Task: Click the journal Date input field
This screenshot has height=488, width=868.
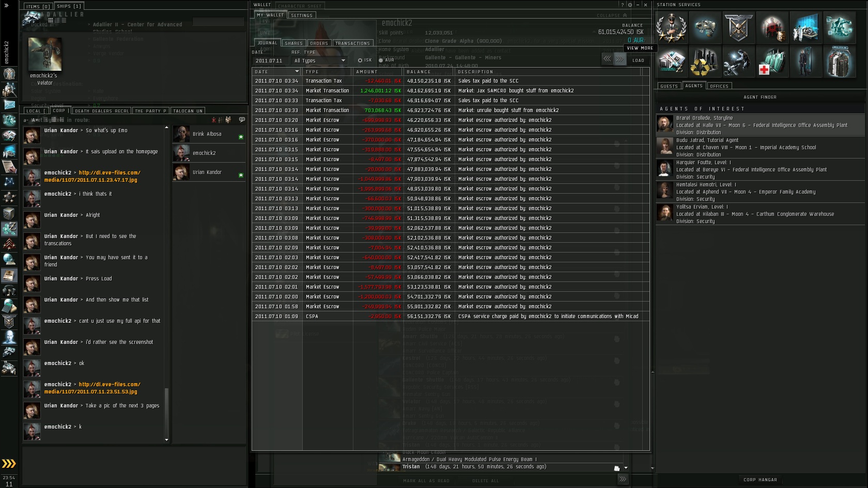Action: [270, 60]
